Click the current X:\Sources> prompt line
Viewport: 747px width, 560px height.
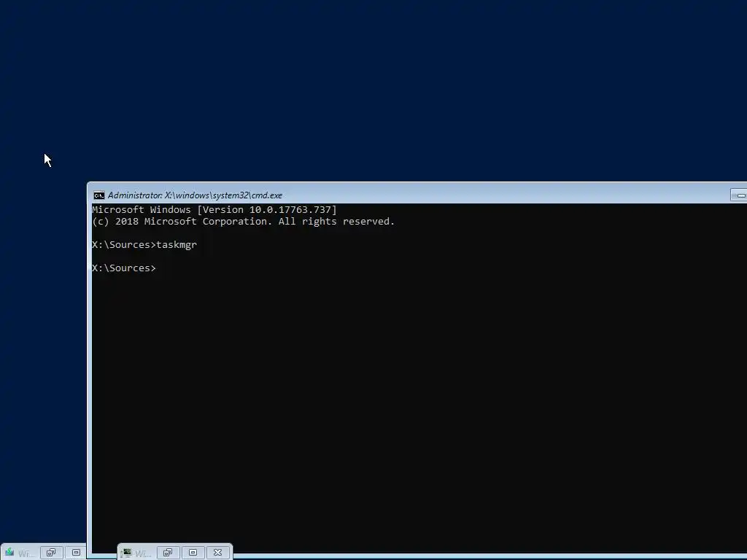tap(124, 268)
